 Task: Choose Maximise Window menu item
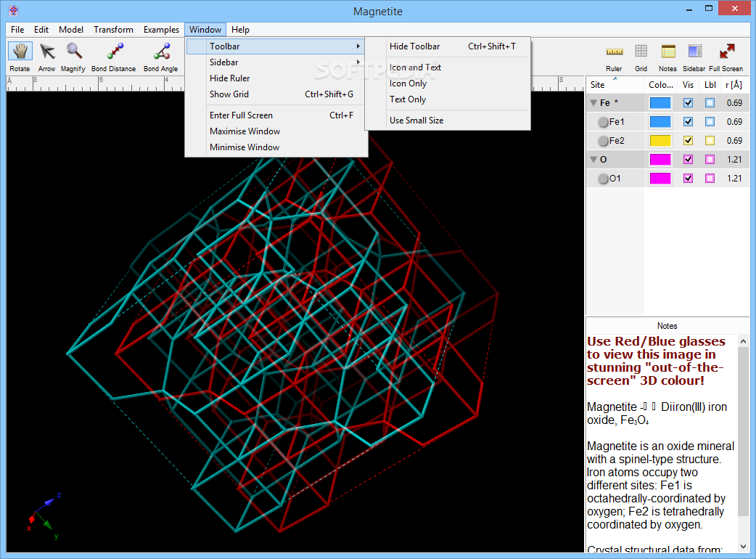click(x=276, y=131)
